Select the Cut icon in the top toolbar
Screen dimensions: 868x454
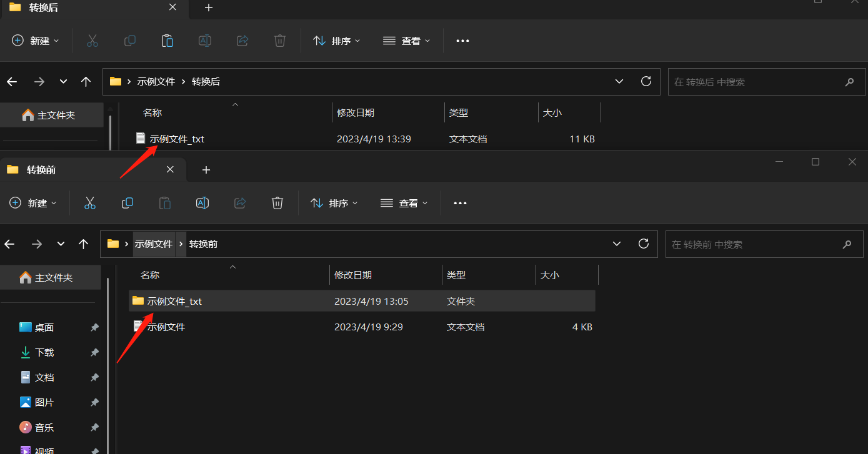tap(92, 41)
